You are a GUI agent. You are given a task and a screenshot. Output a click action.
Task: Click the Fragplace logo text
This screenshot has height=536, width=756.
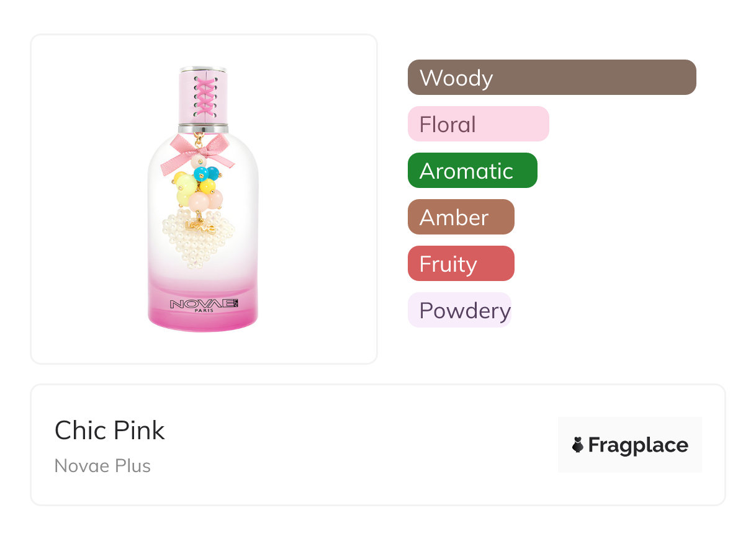click(x=638, y=445)
